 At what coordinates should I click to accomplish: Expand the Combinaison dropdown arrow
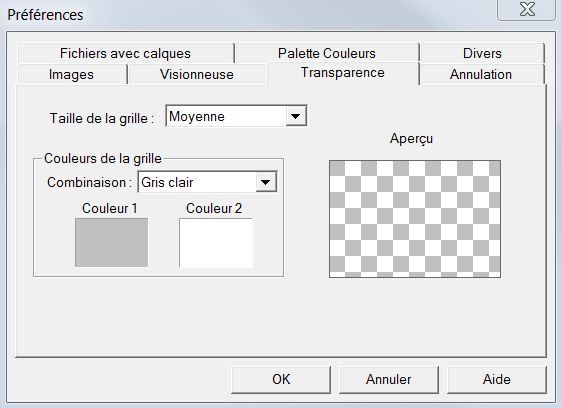point(266,182)
